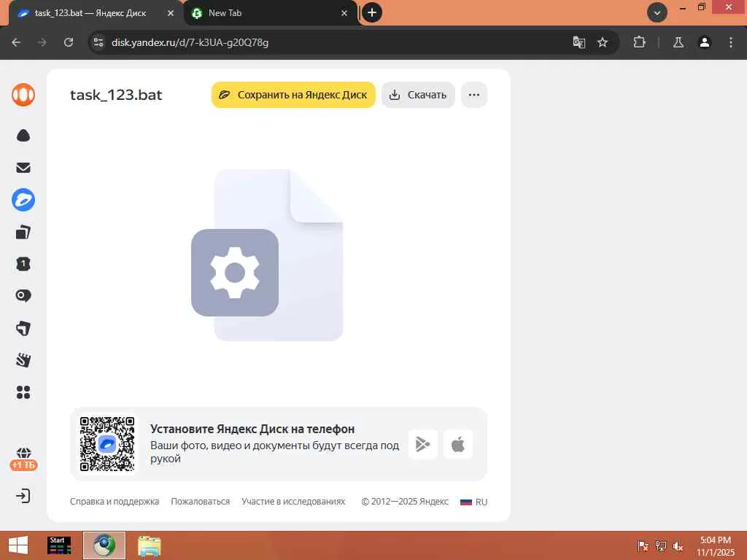Click the bat file preview icon
747x560 pixels.
pos(267,254)
